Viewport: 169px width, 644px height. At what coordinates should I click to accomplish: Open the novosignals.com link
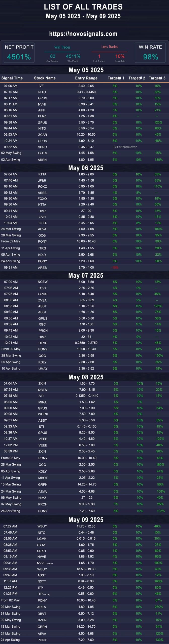[x=83, y=34]
